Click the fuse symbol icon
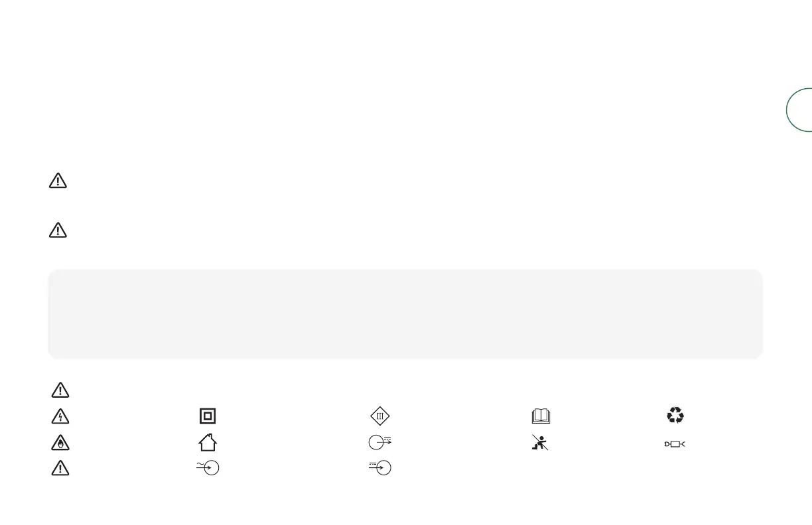Viewport: 812px width, 525px height. [675, 443]
